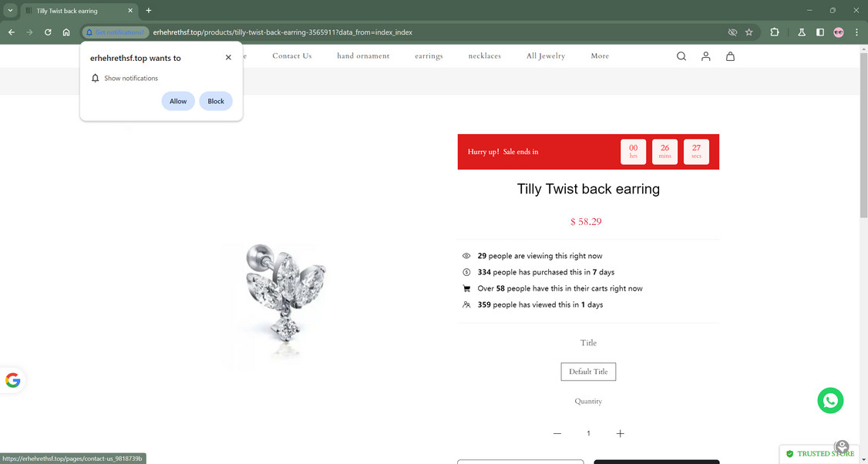Allow notifications for this site
This screenshot has height=464, width=868.
[x=178, y=101]
